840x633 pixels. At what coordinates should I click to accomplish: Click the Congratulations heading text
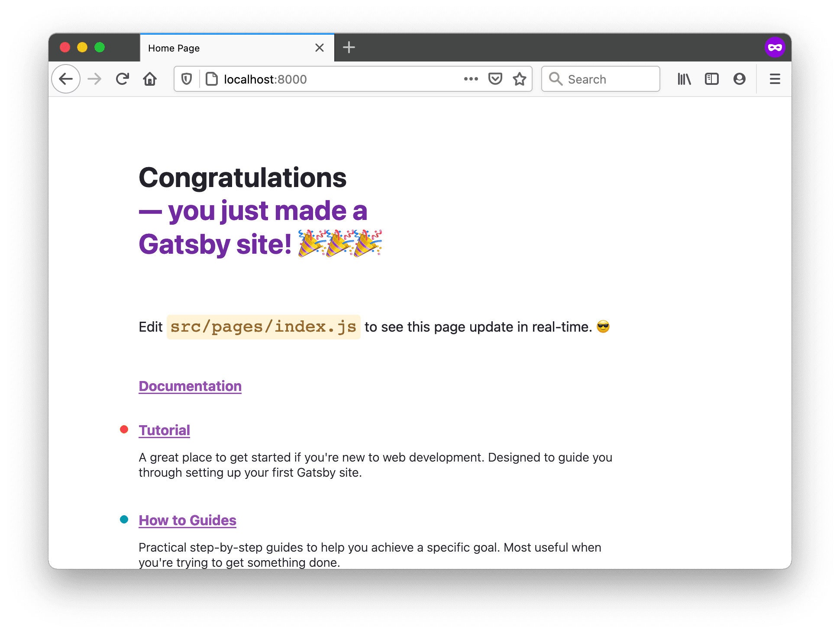(x=242, y=178)
